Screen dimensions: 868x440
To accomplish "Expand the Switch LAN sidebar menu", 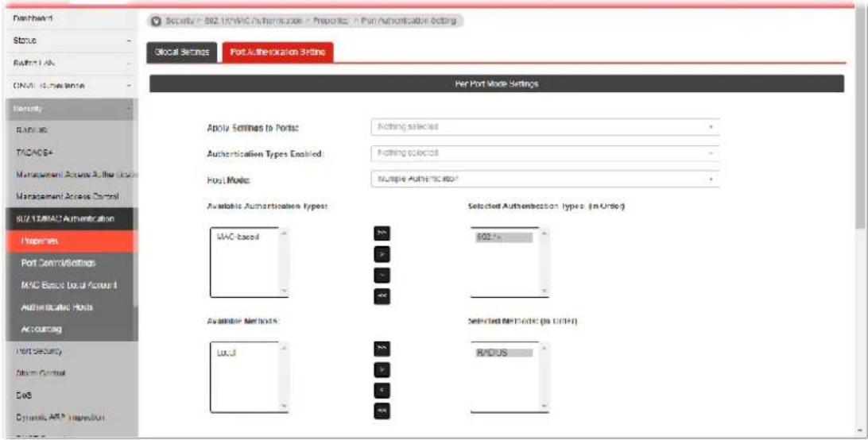I will click(71, 63).
